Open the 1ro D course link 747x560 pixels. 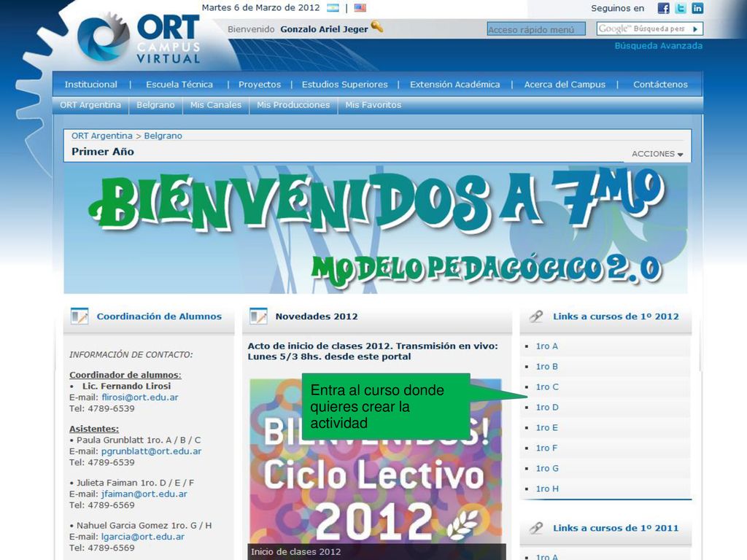pos(547,408)
